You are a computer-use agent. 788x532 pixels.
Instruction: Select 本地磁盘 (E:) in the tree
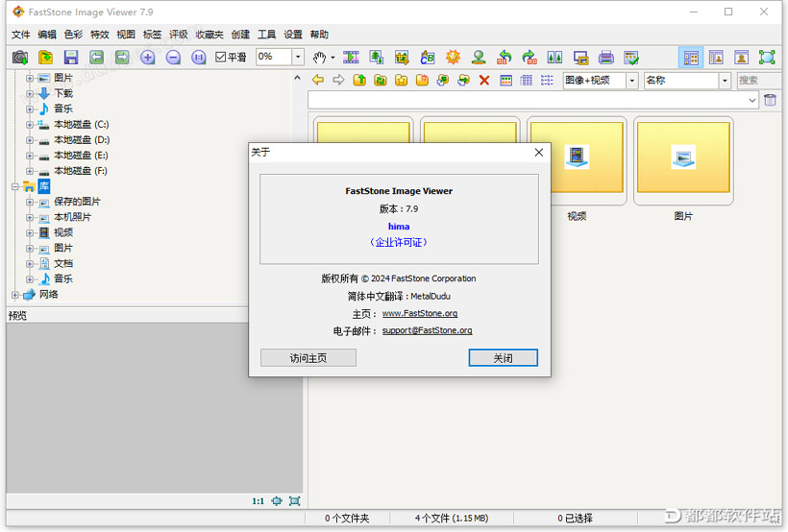81,156
